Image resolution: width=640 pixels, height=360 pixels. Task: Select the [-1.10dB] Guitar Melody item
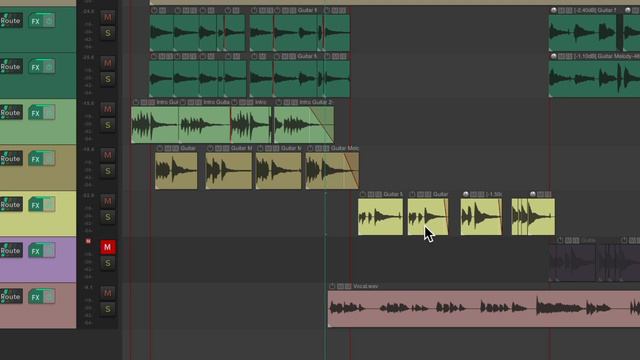(594, 79)
